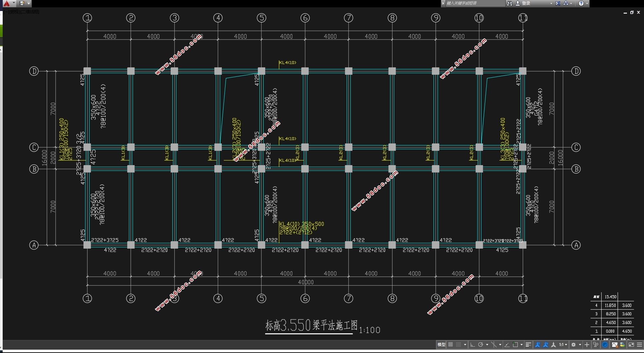Open polar tracking angle dropdown arrow
644x353 pixels.
tap(487, 345)
